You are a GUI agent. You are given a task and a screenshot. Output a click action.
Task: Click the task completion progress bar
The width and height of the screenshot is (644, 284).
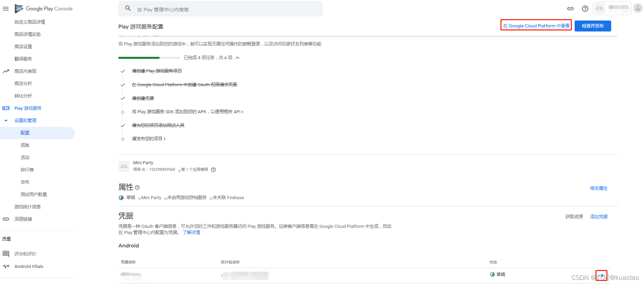coord(149,58)
